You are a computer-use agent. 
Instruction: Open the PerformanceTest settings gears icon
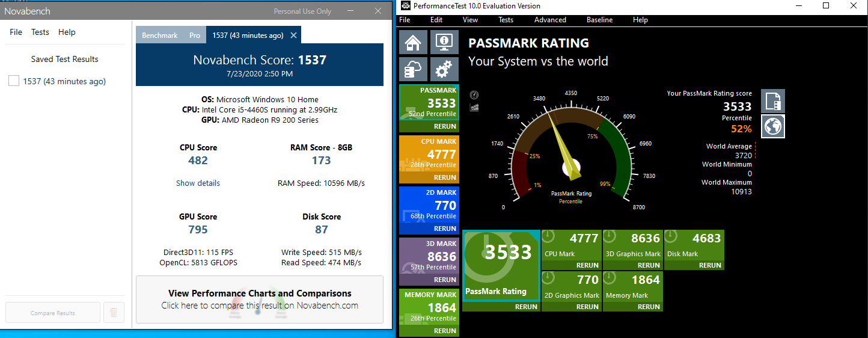[x=444, y=70]
